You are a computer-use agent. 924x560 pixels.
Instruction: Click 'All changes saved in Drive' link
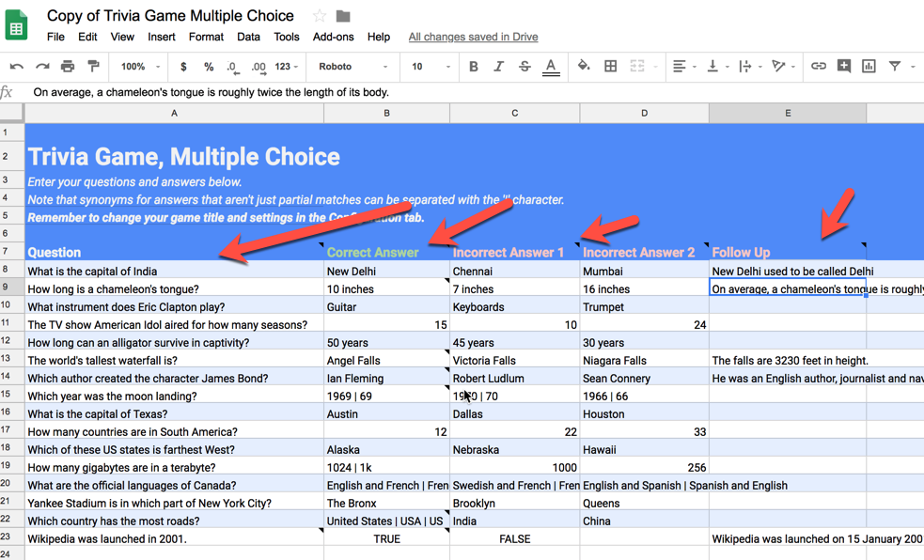(x=473, y=37)
